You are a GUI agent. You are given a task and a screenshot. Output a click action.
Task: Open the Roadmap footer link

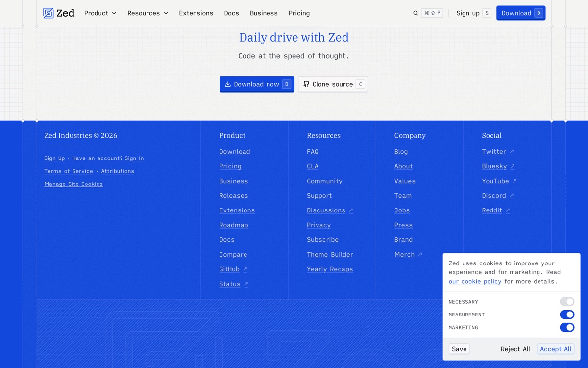tap(234, 225)
